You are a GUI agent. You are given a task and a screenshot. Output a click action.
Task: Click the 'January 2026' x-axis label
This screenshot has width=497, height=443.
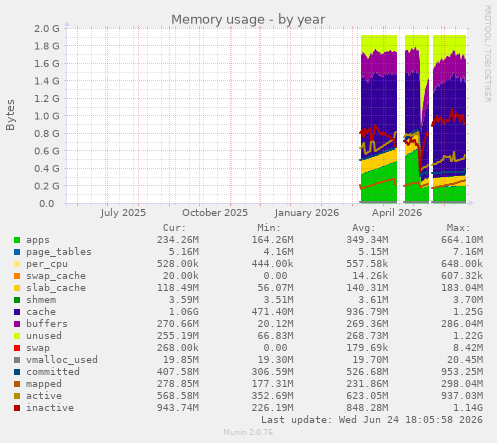tap(307, 213)
